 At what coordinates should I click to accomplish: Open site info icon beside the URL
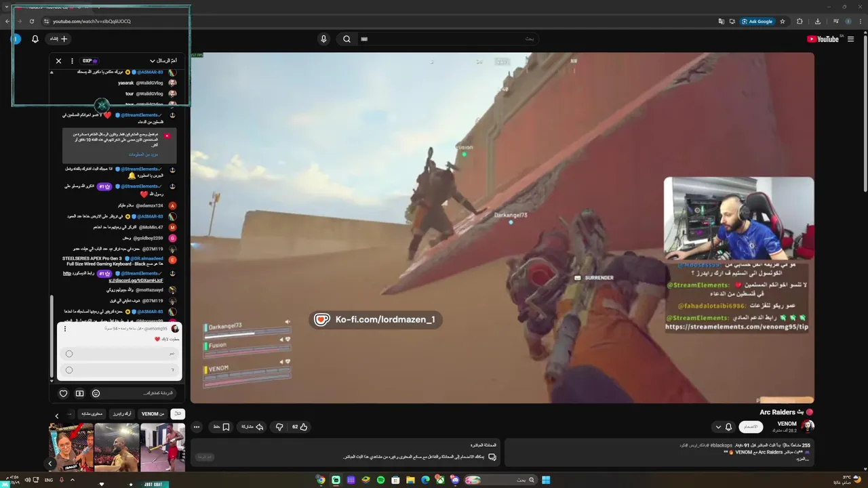(46, 21)
